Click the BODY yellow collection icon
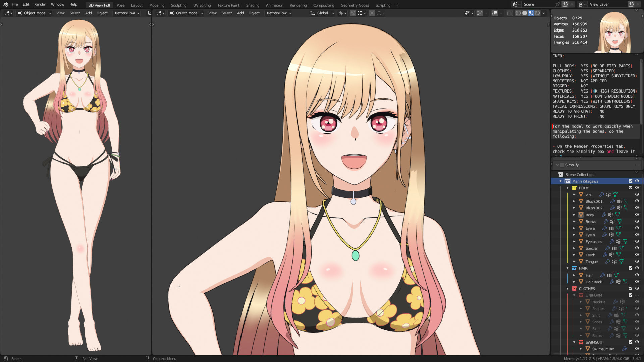644x362 pixels. 574,188
